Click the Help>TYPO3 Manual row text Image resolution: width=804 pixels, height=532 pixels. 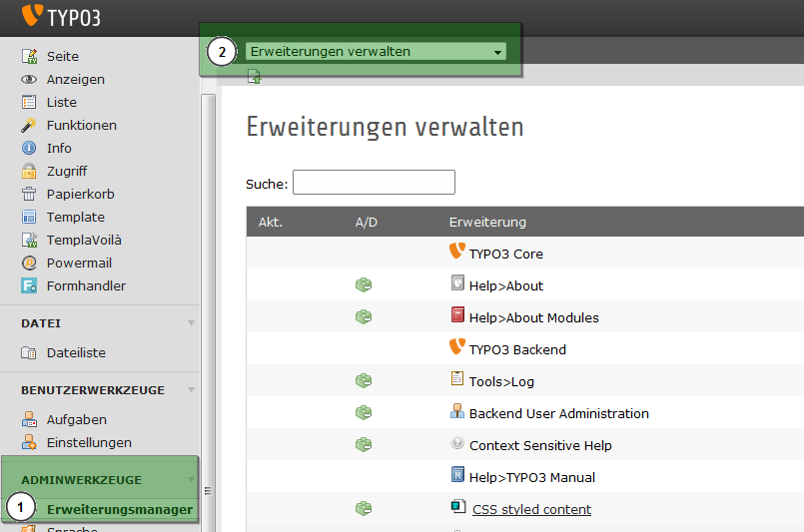(x=531, y=478)
